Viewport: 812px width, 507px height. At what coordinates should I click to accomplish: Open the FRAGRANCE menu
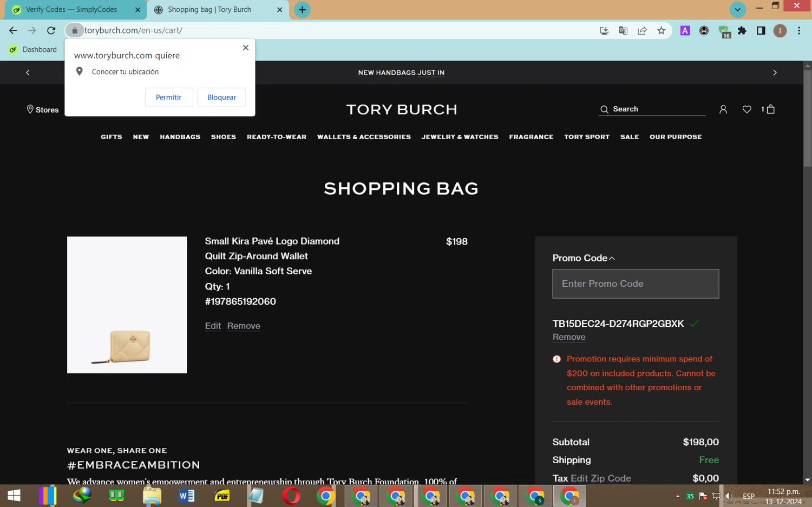[531, 137]
